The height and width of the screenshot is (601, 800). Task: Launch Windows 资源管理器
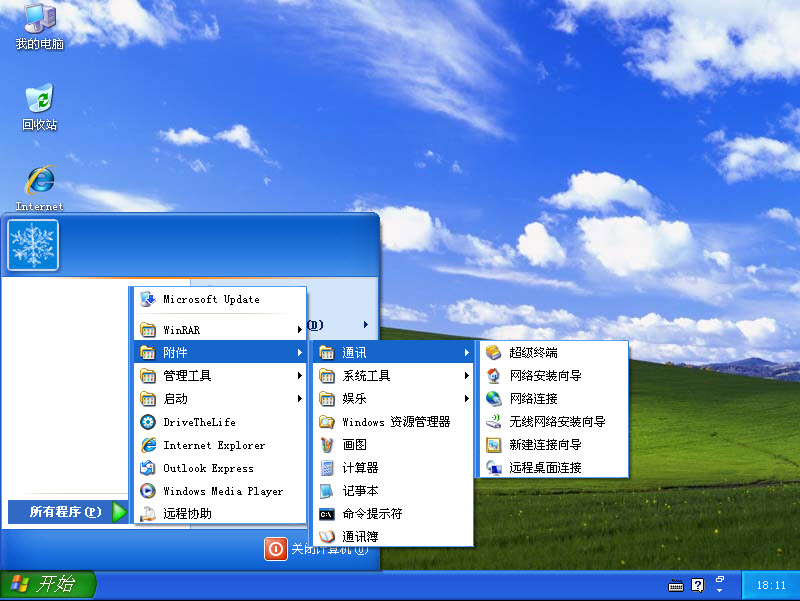click(x=393, y=422)
